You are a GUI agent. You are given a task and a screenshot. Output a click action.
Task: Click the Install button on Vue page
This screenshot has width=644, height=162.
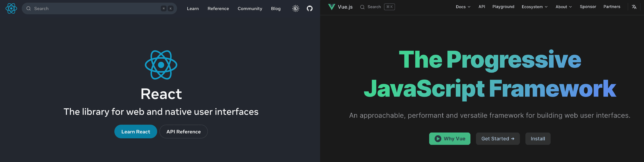pos(538,138)
